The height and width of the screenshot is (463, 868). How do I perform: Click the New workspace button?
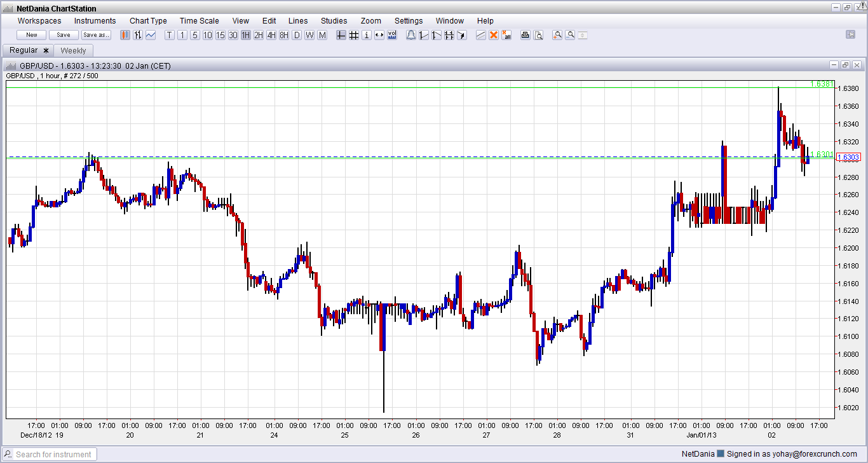coord(31,35)
